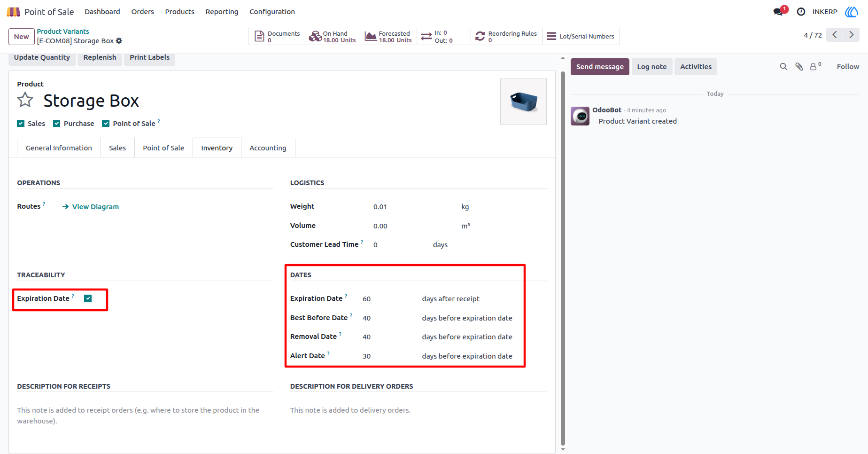The image size is (868, 454).
Task: Click the delivery orders description note field
Action: [418, 410]
